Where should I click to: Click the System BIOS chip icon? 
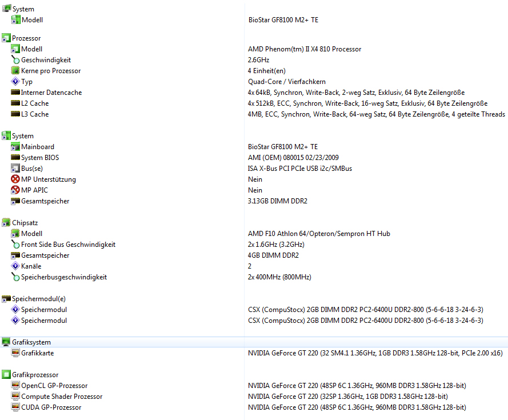(x=15, y=157)
